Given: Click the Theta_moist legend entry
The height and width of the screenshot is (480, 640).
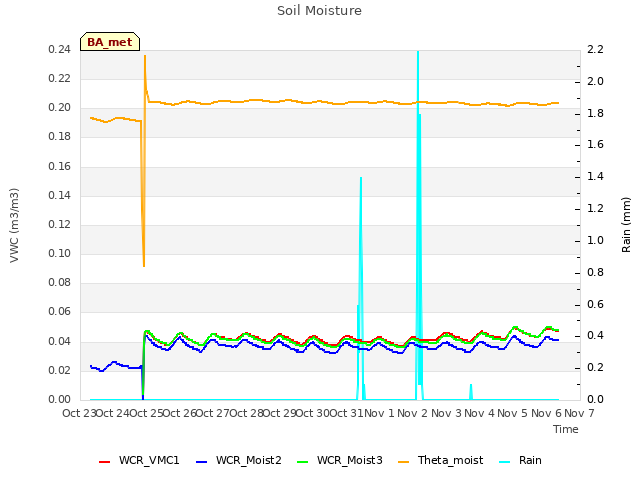Looking at the screenshot, I should coord(440,461).
